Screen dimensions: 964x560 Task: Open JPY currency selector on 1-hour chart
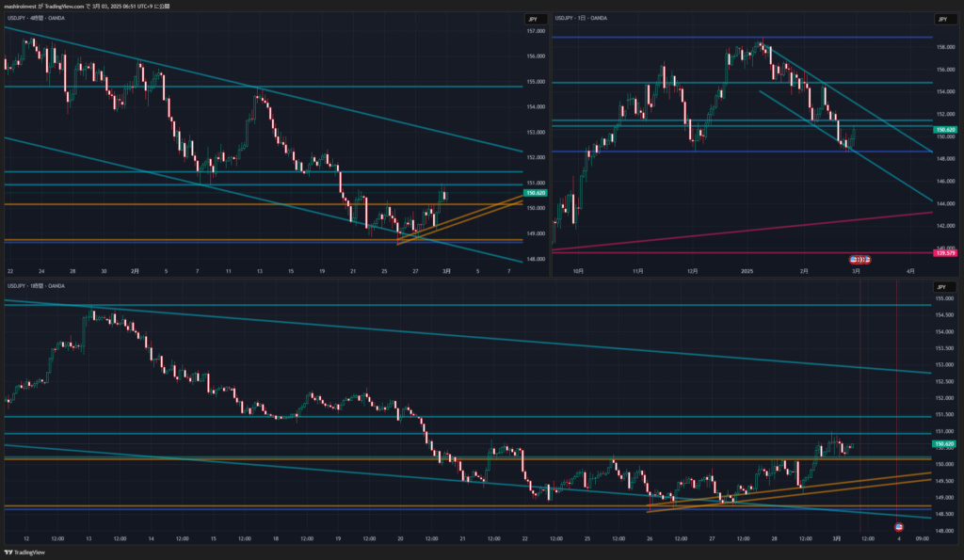943,287
